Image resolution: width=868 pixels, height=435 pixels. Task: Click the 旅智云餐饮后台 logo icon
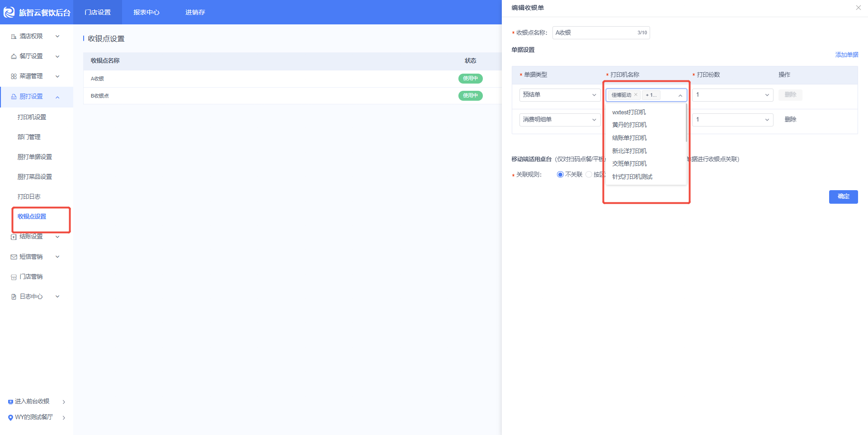(x=9, y=12)
